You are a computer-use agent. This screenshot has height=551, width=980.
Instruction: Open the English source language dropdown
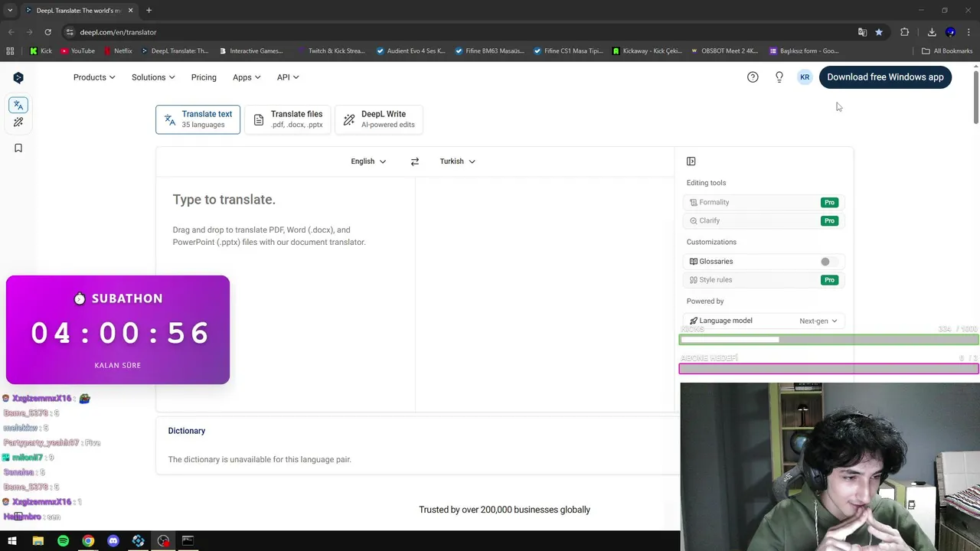[368, 161]
